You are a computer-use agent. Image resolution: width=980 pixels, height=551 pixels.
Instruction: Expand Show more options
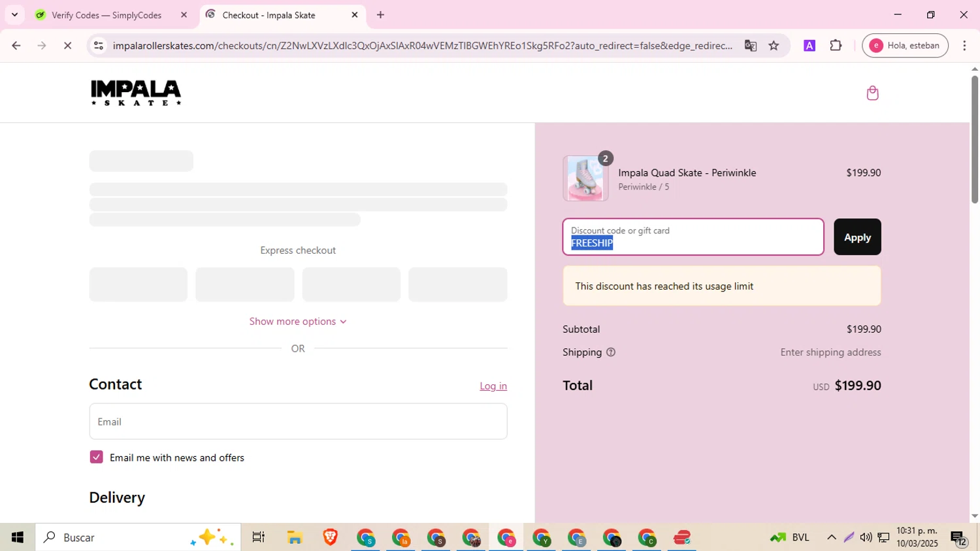[x=298, y=322]
